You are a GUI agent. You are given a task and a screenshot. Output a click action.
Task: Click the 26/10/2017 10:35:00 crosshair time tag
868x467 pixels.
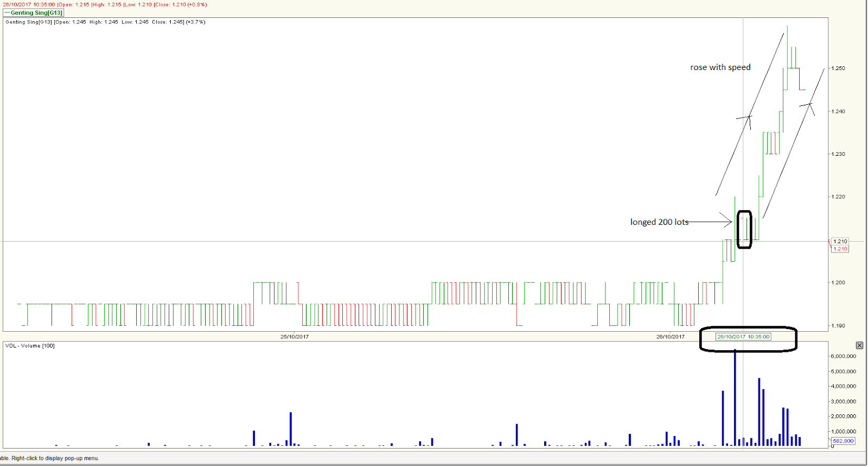pos(743,337)
